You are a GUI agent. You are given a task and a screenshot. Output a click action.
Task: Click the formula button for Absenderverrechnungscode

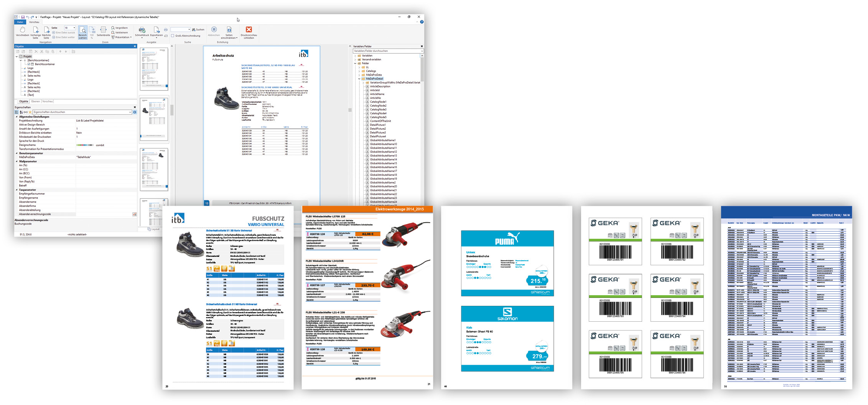click(135, 214)
